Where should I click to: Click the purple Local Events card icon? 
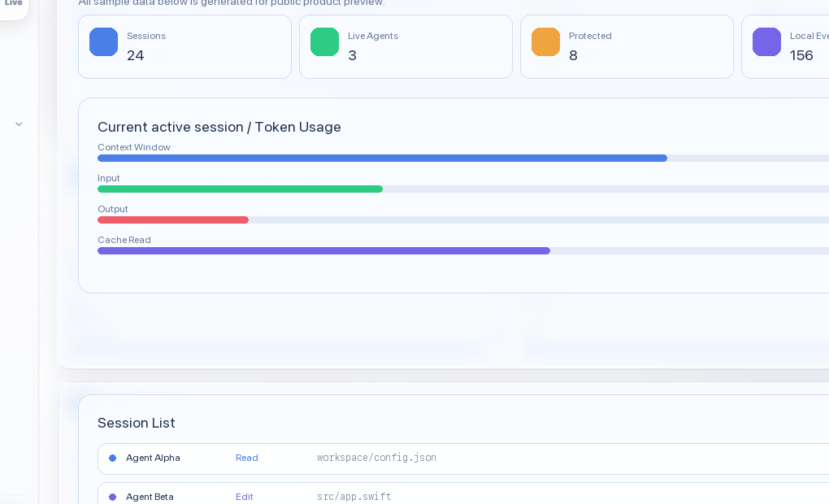tap(766, 41)
